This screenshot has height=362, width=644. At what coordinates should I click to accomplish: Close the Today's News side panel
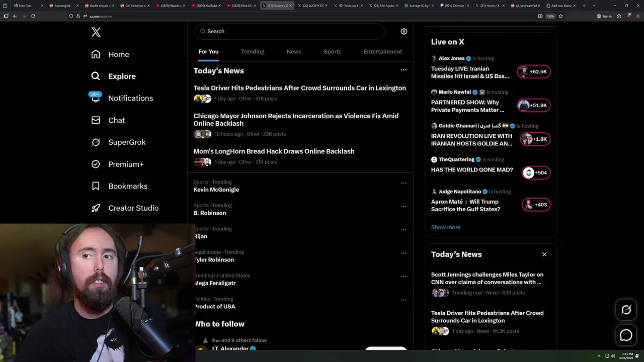tap(544, 254)
